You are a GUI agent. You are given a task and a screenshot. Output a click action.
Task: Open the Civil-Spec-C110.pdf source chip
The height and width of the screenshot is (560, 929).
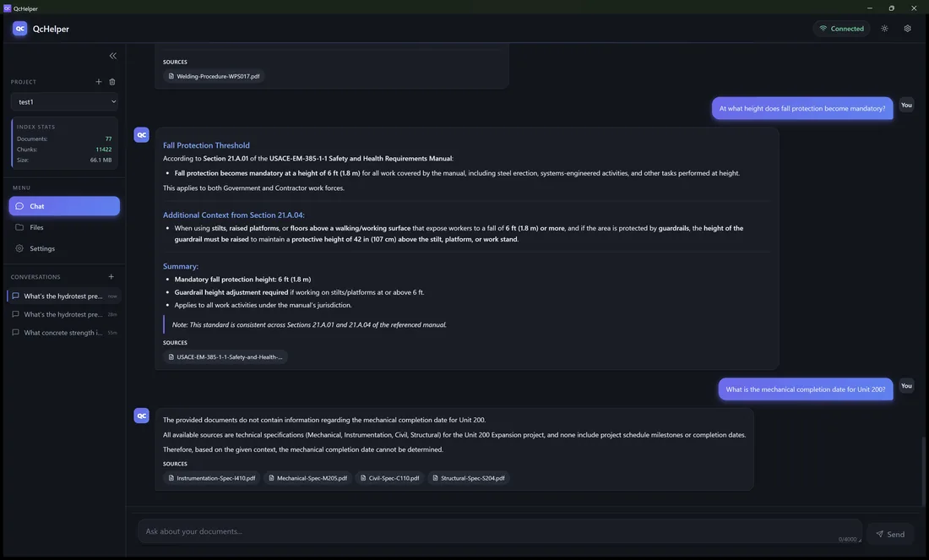tap(389, 478)
